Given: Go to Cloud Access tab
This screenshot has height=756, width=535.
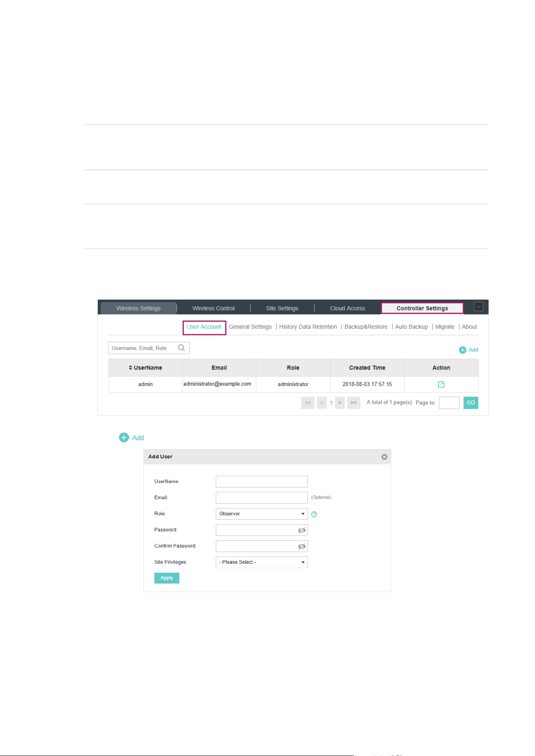Looking at the screenshot, I should pos(348,308).
